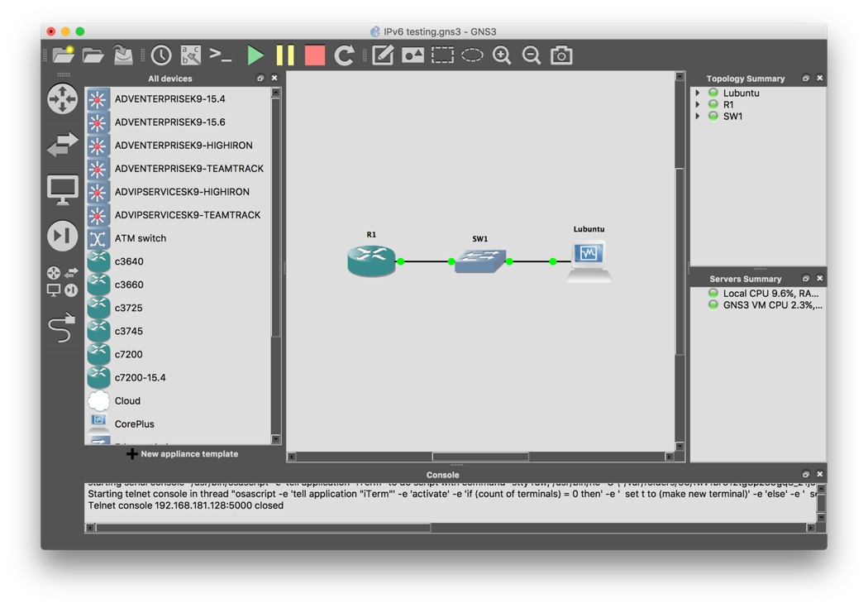
Task: Select the Routers category in the device toolbar
Action: (62, 98)
